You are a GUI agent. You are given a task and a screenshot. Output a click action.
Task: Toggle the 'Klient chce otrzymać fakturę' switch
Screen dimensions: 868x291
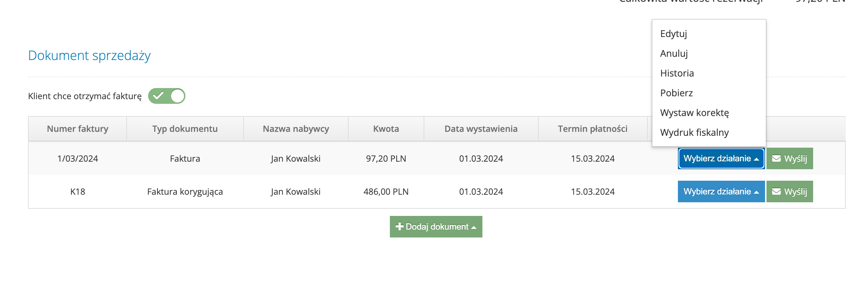167,96
